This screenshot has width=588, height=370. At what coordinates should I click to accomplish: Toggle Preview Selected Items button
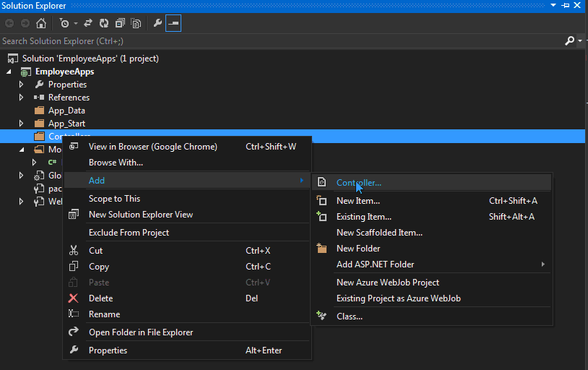coord(173,23)
